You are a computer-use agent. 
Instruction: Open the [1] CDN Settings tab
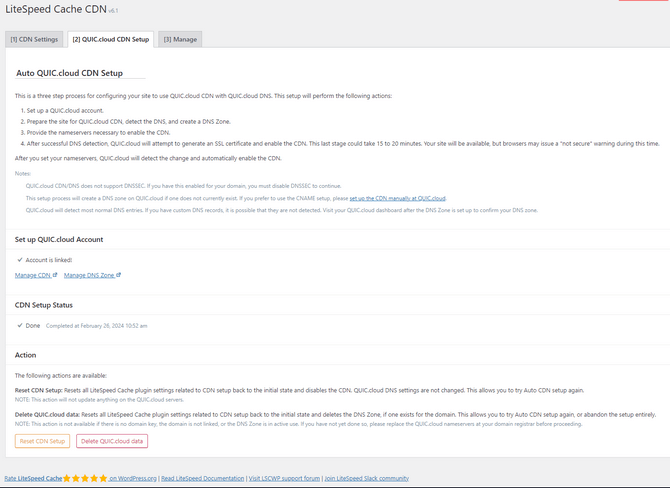[32, 39]
